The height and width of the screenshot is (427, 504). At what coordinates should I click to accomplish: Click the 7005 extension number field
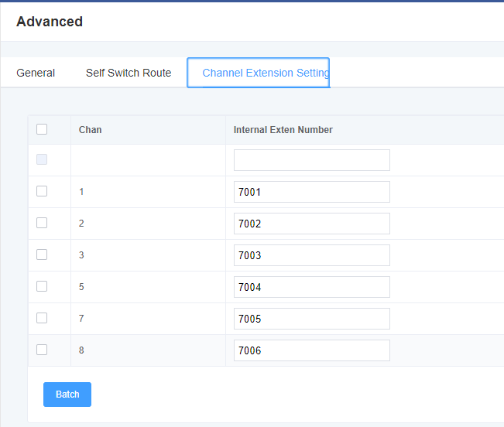click(x=312, y=319)
